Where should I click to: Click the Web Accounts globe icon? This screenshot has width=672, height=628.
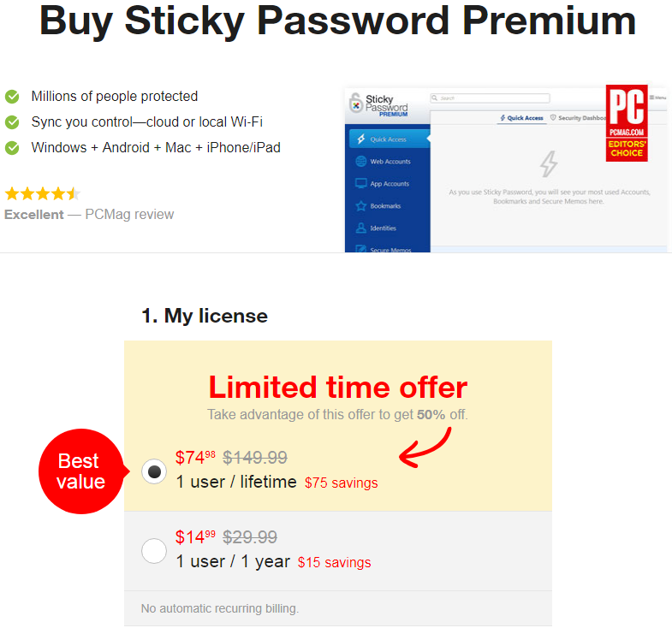click(361, 161)
